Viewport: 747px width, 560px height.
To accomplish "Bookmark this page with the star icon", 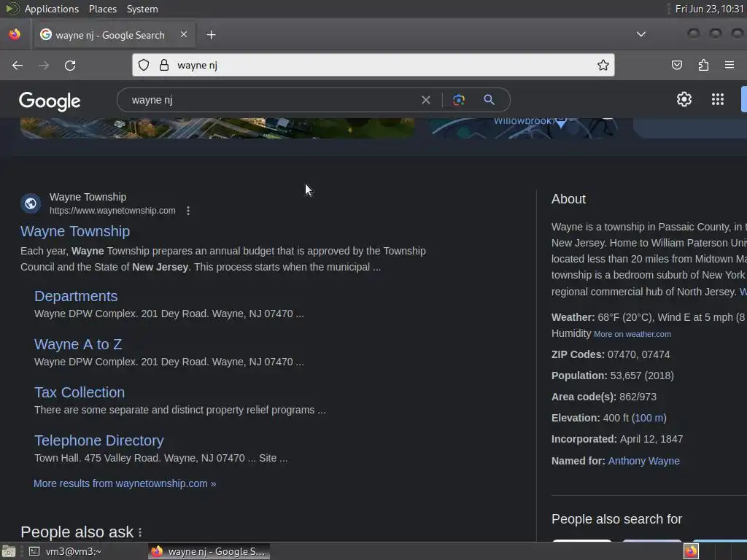I will tap(603, 65).
